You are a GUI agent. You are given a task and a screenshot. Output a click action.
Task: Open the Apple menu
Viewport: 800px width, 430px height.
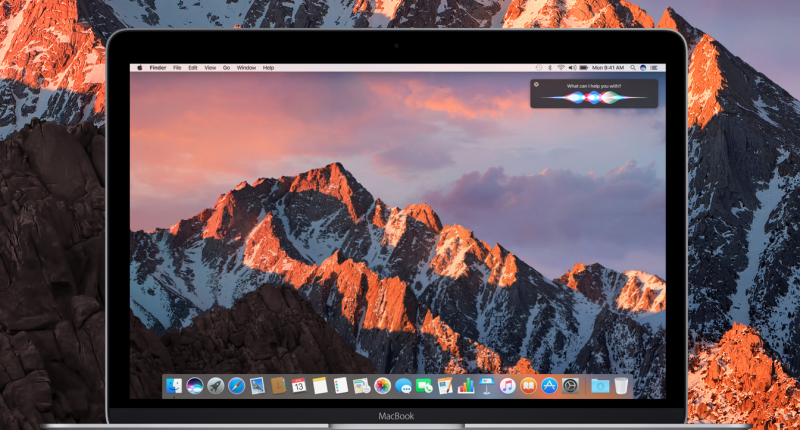click(140, 67)
